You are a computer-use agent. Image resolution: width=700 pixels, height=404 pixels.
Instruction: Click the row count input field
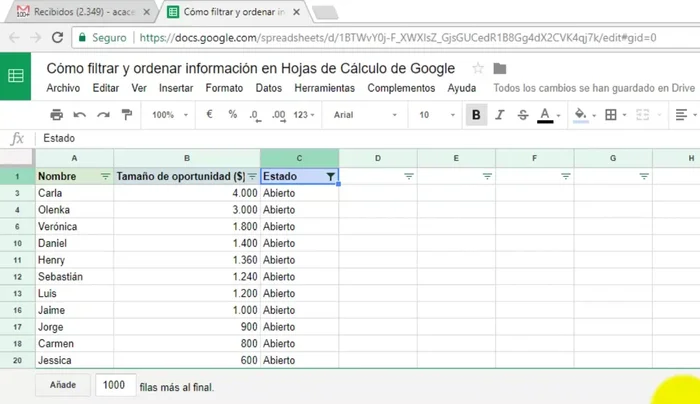115,385
